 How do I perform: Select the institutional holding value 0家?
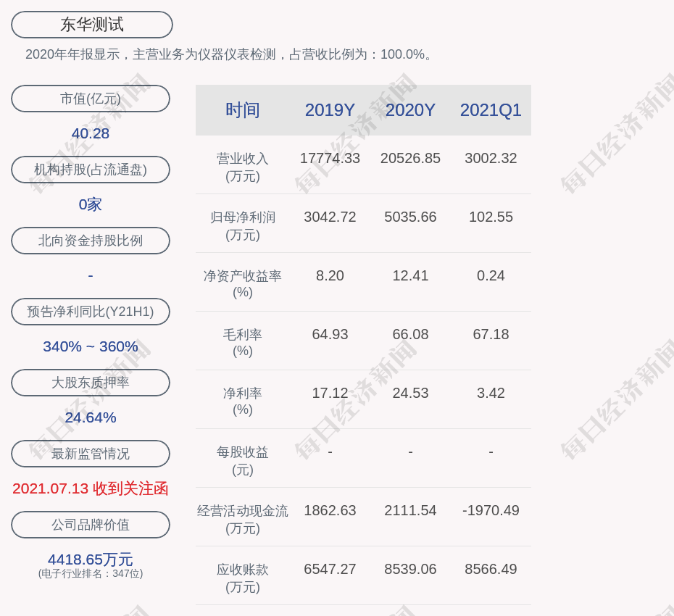coord(91,204)
